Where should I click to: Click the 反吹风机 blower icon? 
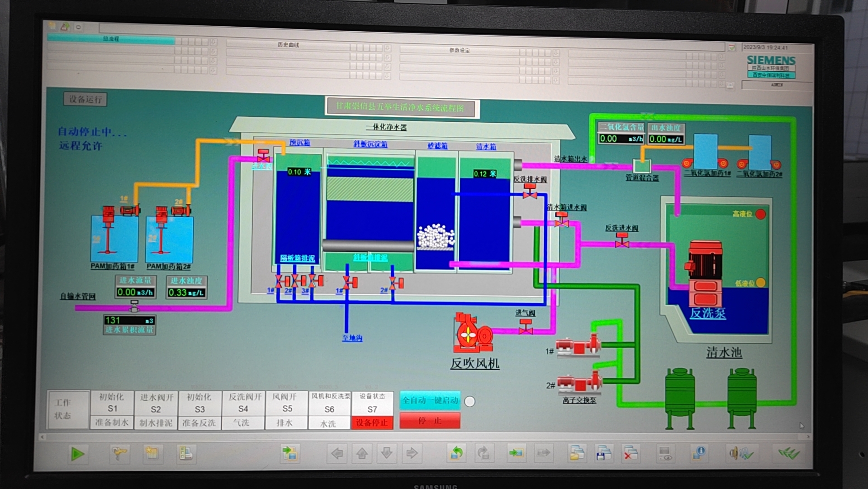tap(472, 334)
